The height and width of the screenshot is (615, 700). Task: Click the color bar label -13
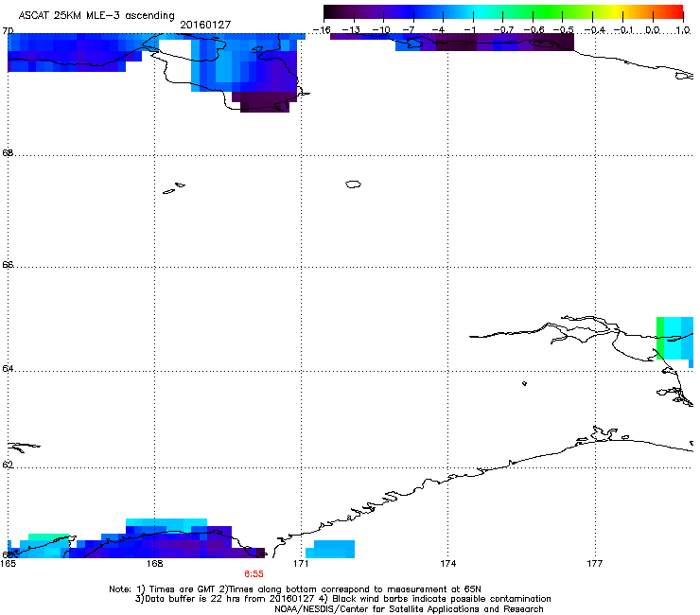(x=351, y=30)
